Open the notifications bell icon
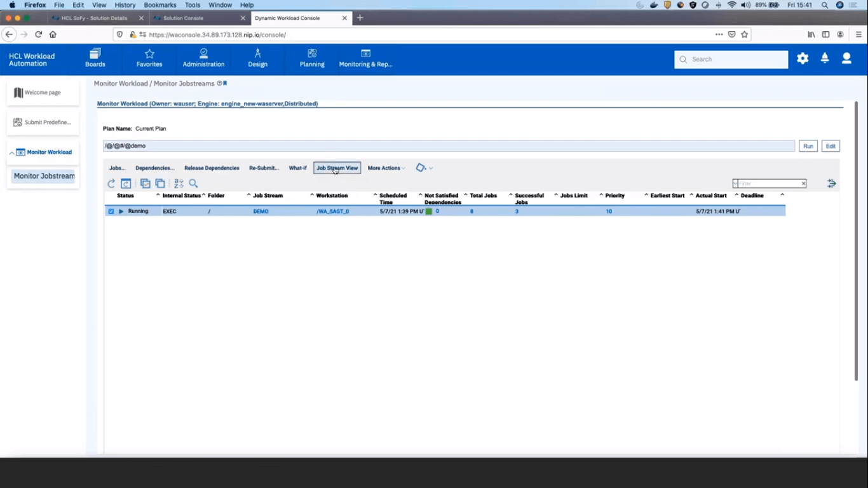Screen dimensions: 868x488 (x=825, y=58)
